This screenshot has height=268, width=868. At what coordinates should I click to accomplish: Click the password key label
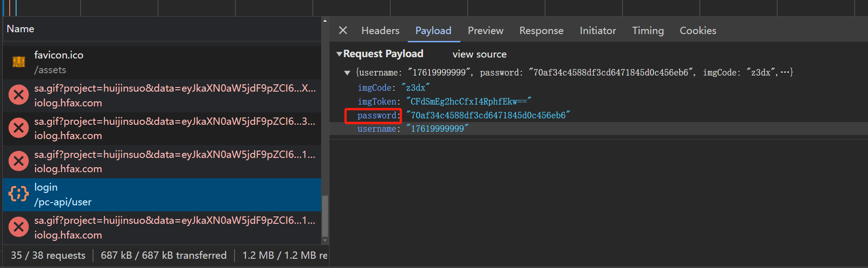point(377,115)
